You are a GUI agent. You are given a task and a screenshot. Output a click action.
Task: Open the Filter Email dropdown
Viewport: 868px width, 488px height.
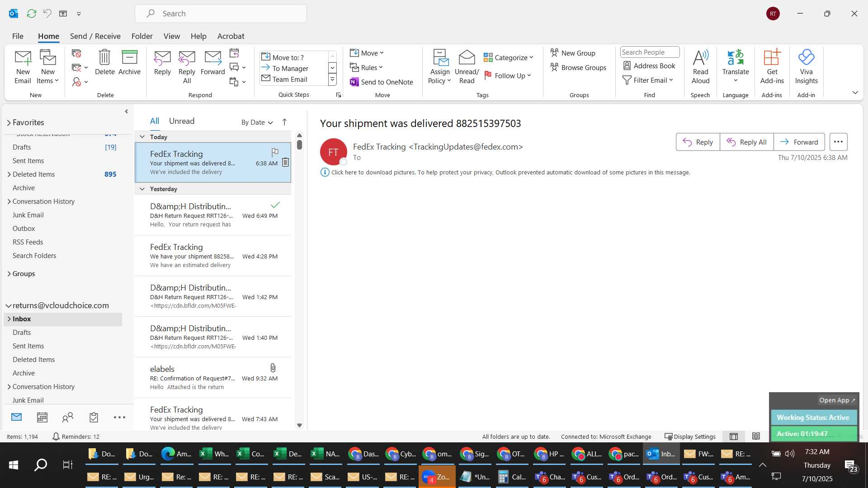(x=648, y=80)
